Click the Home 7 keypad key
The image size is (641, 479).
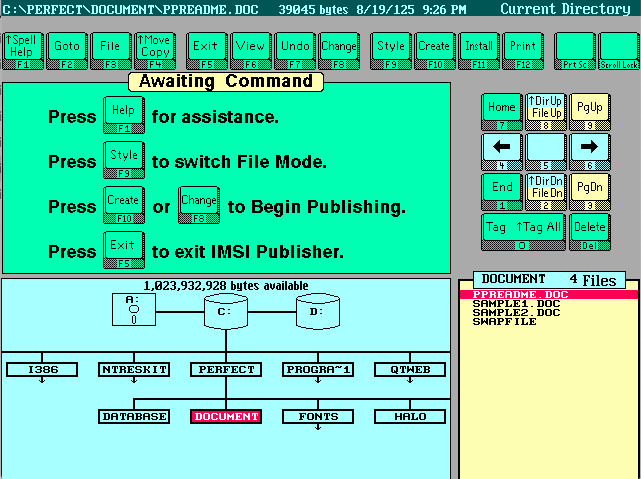click(502, 112)
